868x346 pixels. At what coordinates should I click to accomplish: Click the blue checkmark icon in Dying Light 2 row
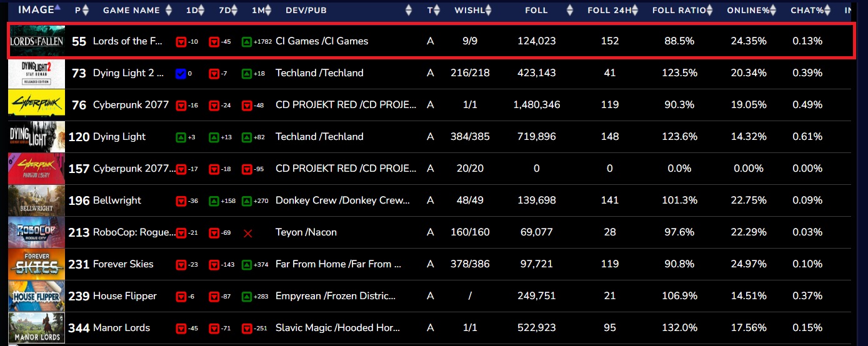tap(181, 74)
